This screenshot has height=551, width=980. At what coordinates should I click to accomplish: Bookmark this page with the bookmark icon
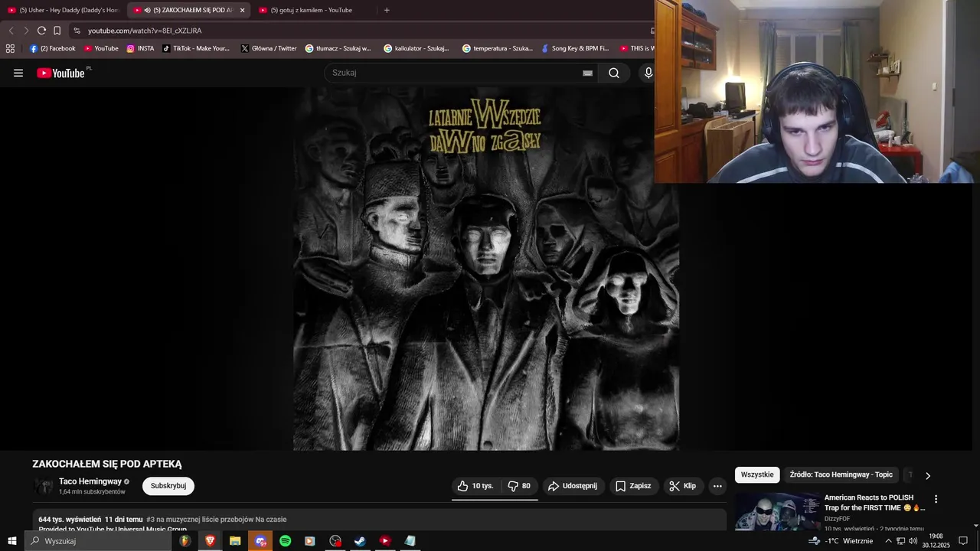57,31
